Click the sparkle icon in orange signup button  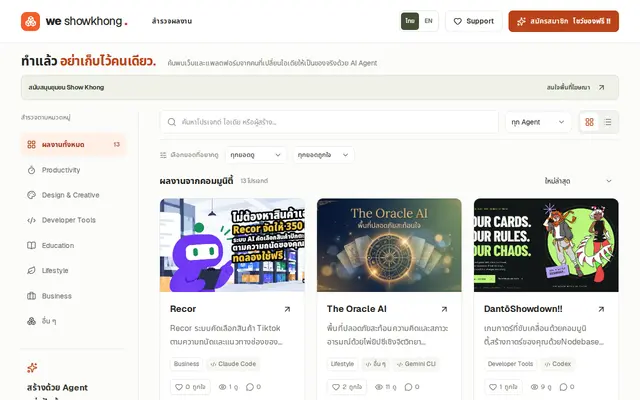(521, 21)
